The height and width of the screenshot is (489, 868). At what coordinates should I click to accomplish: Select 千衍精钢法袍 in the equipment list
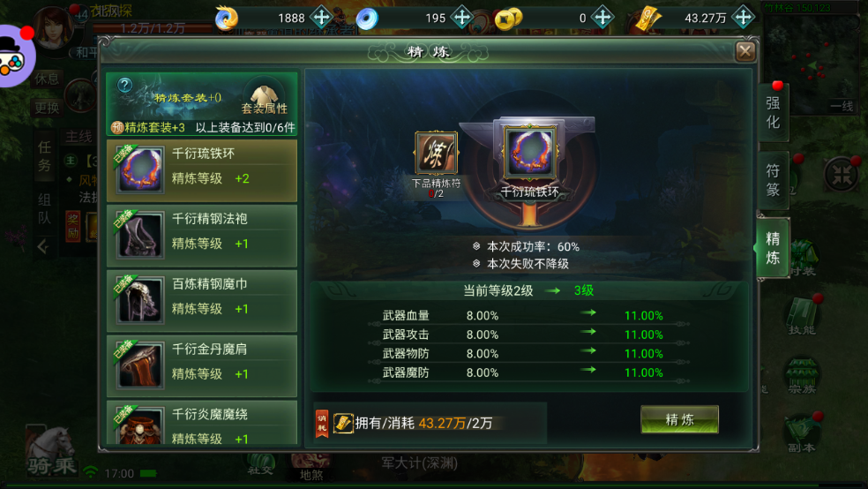pyautogui.click(x=202, y=236)
